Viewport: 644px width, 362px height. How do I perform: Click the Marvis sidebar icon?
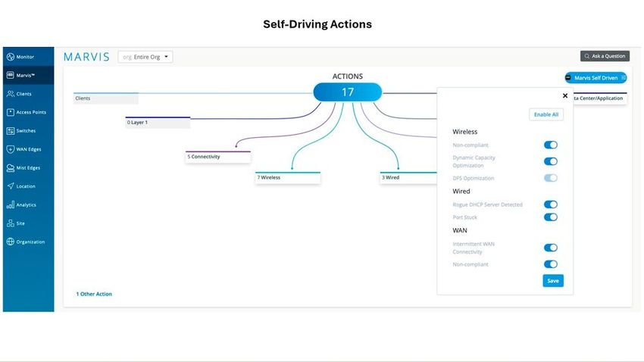click(x=11, y=75)
